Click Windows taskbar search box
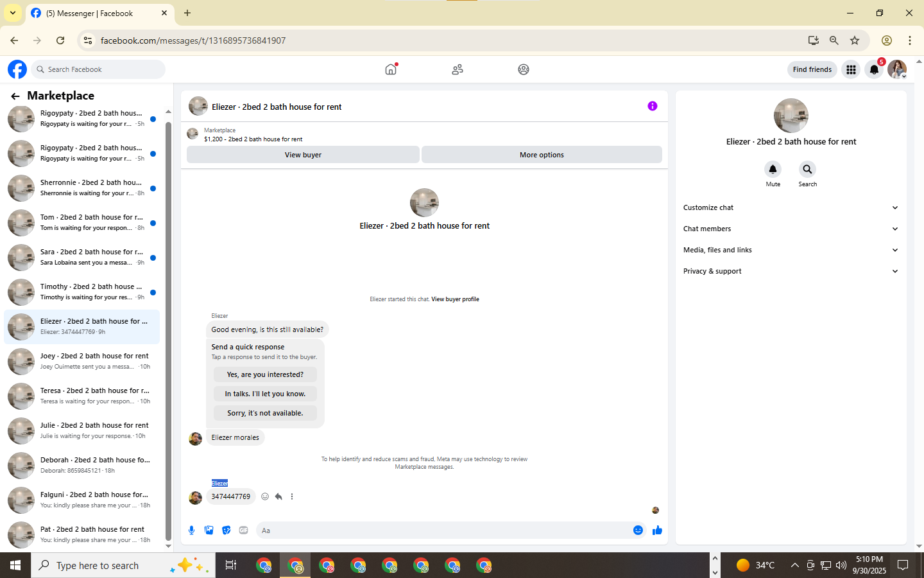 tap(123, 565)
